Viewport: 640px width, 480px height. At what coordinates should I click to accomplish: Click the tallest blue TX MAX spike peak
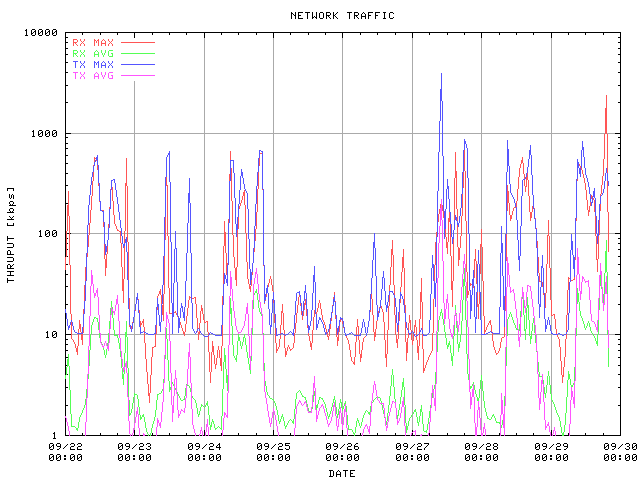pyautogui.click(x=441, y=74)
